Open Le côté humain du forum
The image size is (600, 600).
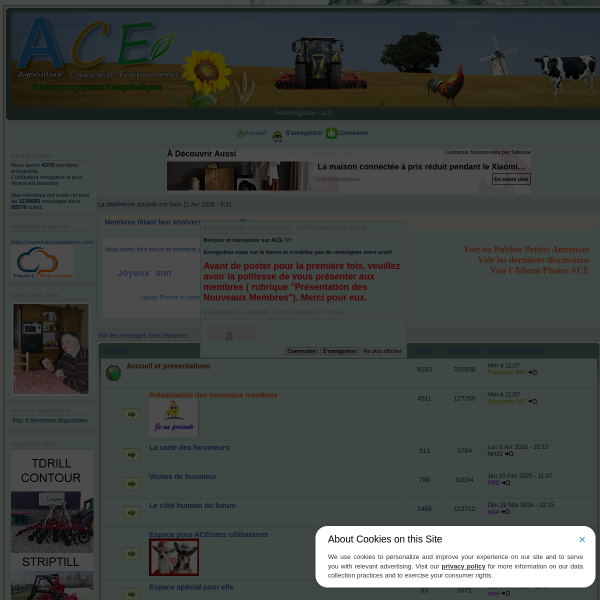pos(192,506)
